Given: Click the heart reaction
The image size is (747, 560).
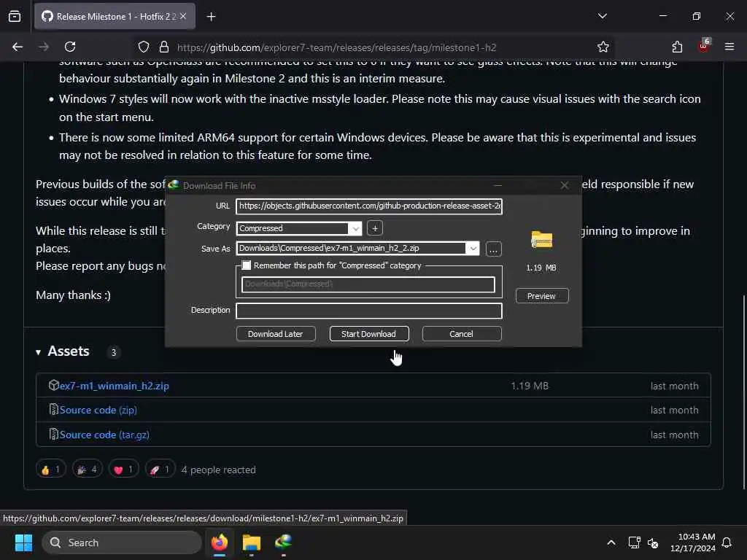Looking at the screenshot, I should click(124, 469).
